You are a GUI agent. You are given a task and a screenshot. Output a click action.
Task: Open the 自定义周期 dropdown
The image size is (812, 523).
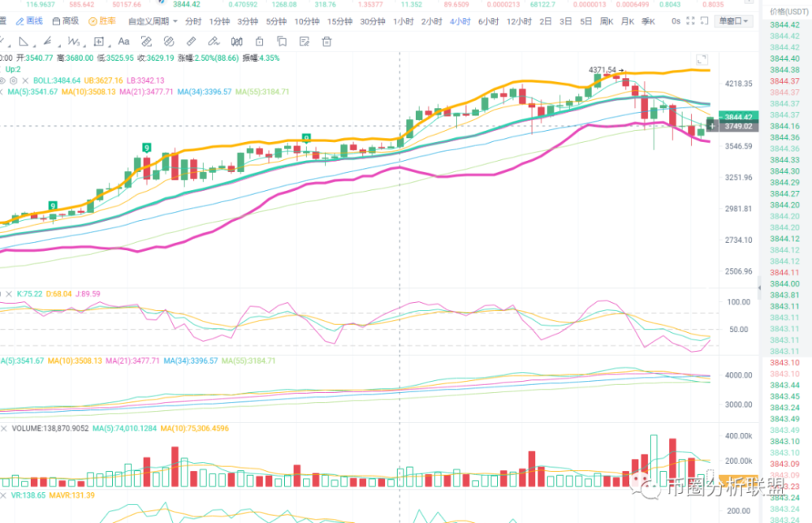pyautogui.click(x=153, y=21)
